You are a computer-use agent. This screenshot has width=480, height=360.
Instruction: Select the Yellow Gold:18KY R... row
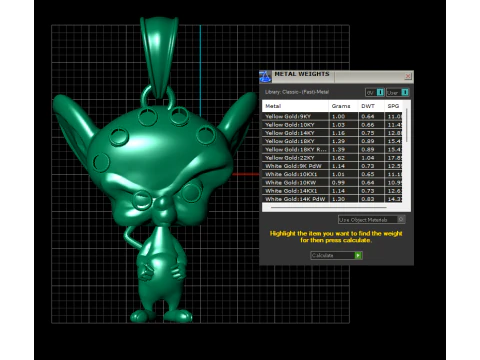tap(333, 149)
